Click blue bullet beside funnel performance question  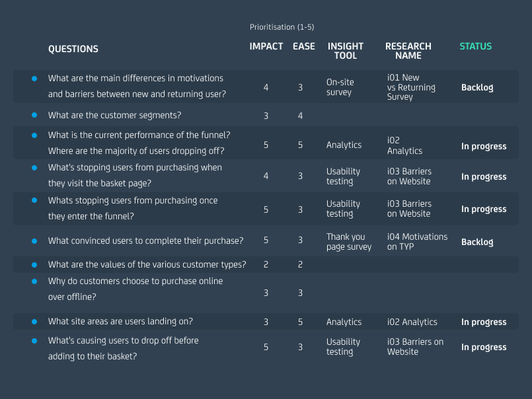[x=34, y=135]
